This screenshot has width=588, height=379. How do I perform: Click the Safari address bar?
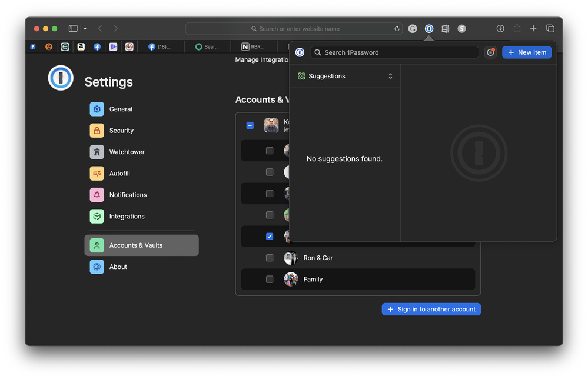pyautogui.click(x=294, y=28)
